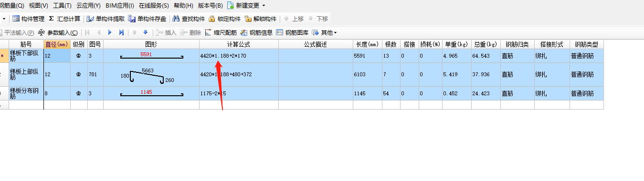This screenshot has height=181, width=644.
Task: Move row down blue arrow
Action: [x=146, y=32]
